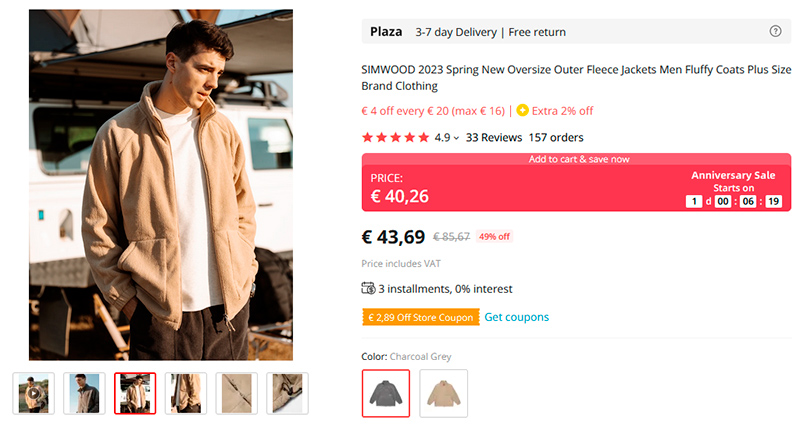Choose the beige jacket color swatch

443,393
